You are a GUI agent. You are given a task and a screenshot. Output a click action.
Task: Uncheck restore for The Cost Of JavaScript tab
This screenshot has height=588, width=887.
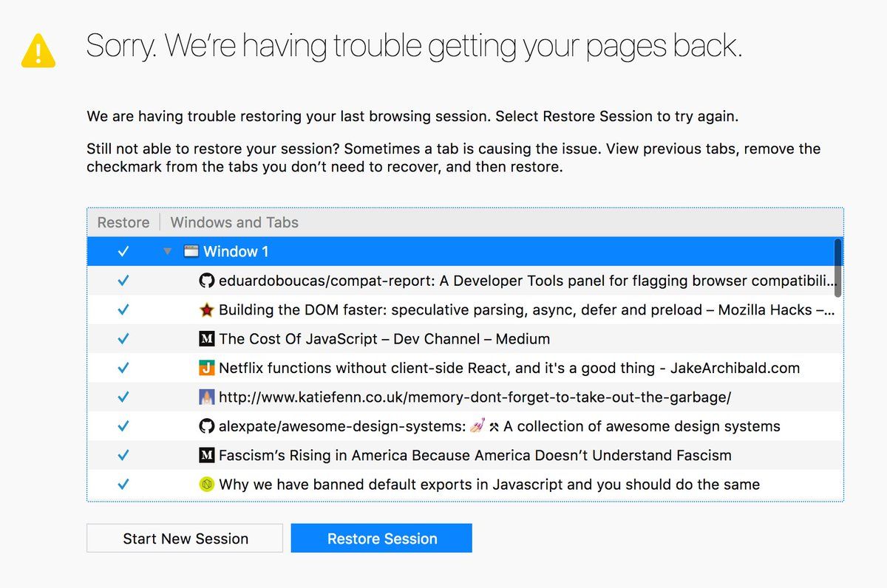123,339
